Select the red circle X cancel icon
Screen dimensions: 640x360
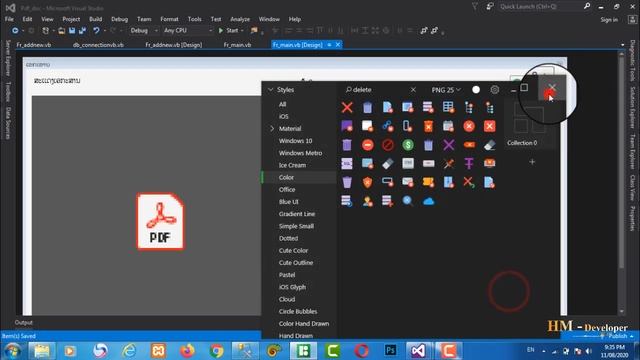469,126
